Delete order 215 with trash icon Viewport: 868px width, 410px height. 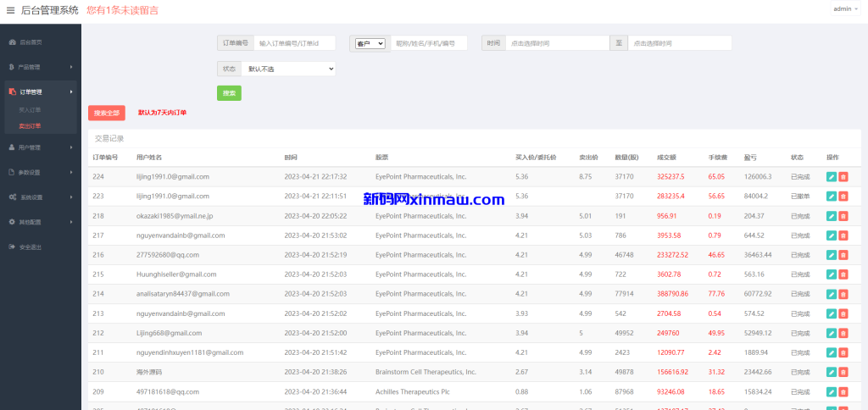pyautogui.click(x=843, y=274)
